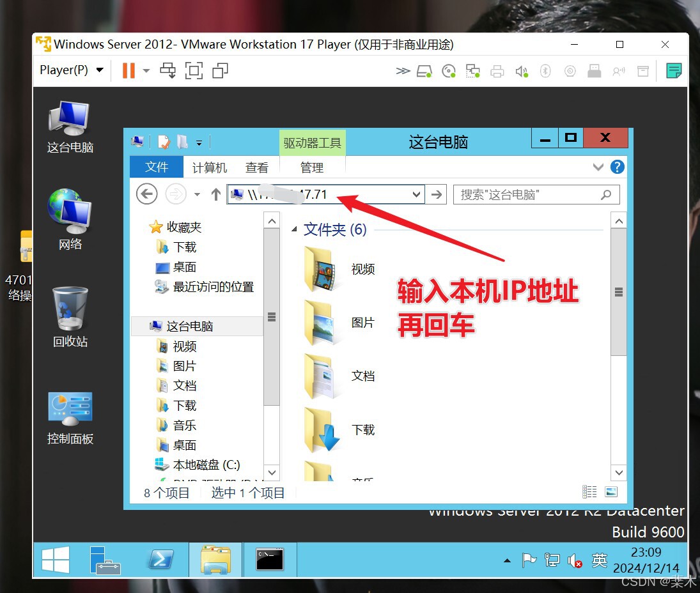Screen dimensions: 700x593
Task: Click the 驱动器工具 contextual tab header
Action: coord(312,142)
